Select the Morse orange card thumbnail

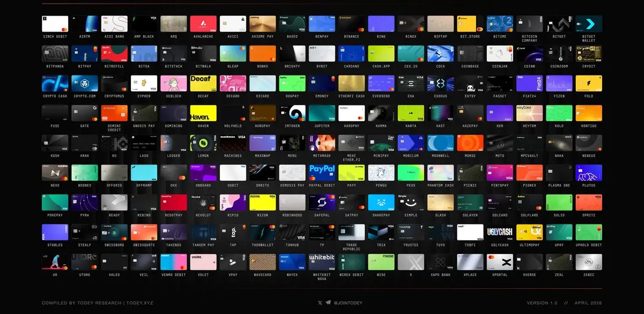(470, 143)
